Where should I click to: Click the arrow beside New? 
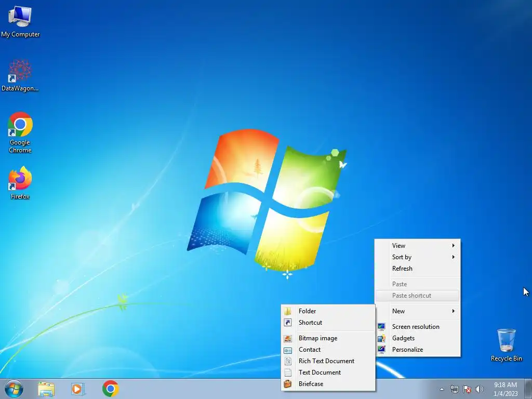point(453,311)
